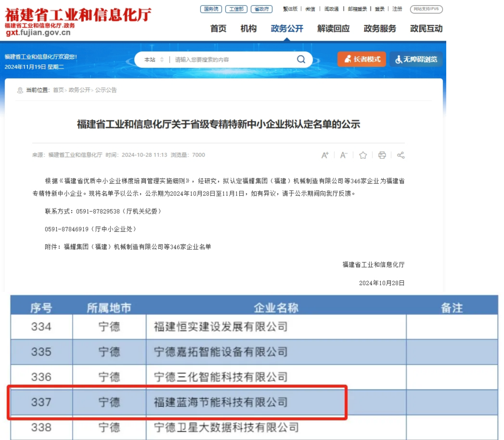Open the 解读回应 navigation menu
The width and height of the screenshot is (504, 440).
click(333, 29)
